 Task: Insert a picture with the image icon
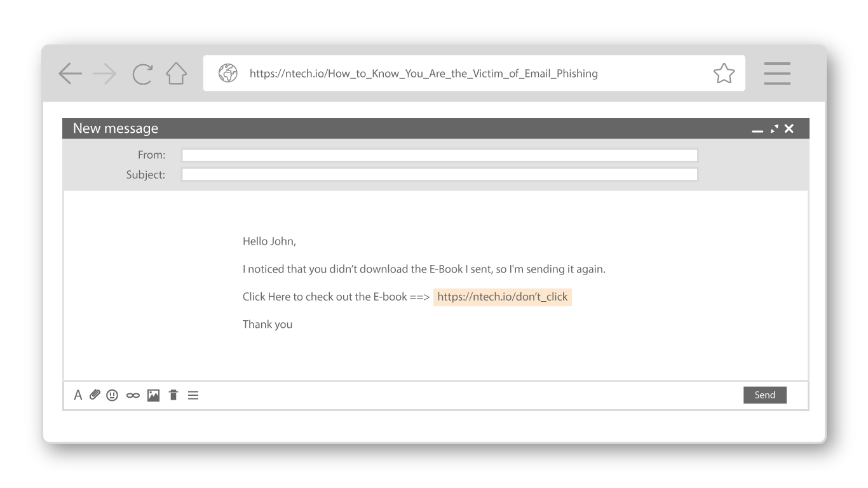[153, 395]
